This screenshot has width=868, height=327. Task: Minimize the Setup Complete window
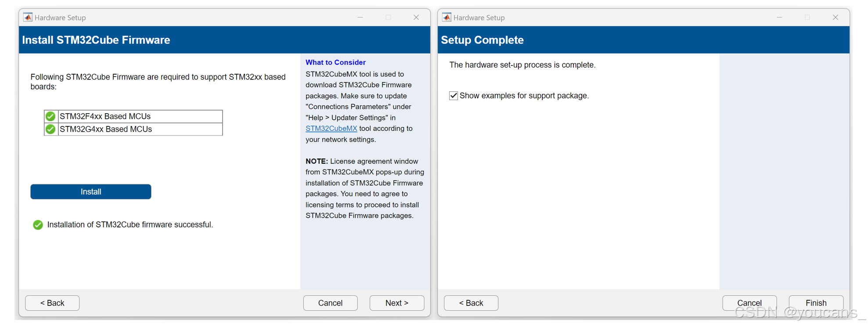[x=779, y=18]
